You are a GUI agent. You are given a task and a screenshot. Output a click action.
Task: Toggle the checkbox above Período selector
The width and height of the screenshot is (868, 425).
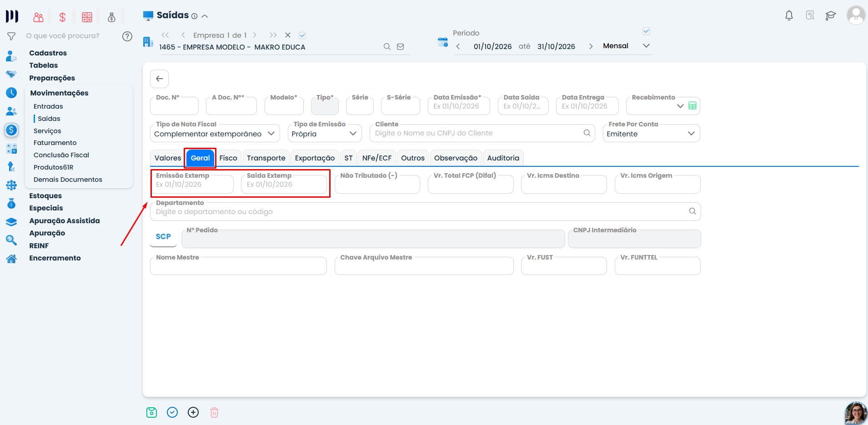pos(646,31)
